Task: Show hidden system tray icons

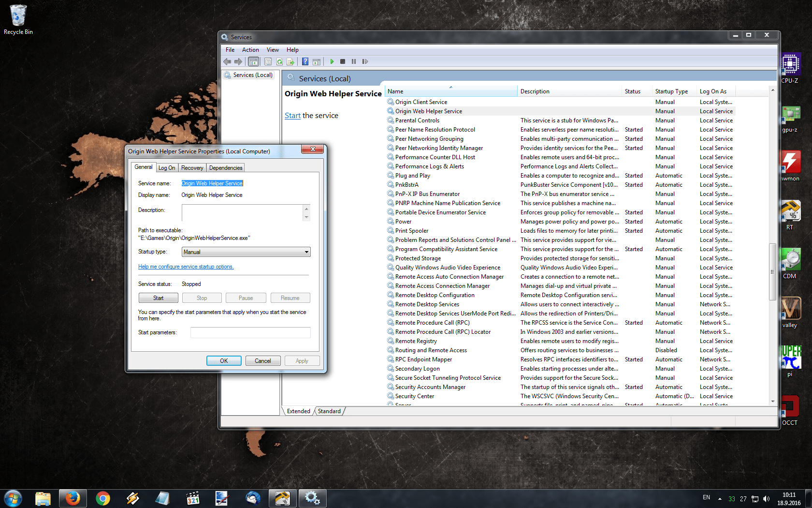Action: point(720,499)
